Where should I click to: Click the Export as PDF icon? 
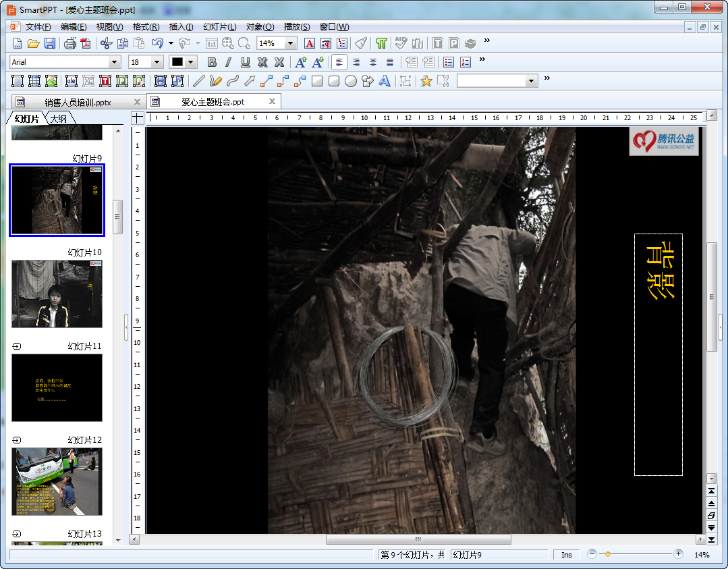[x=86, y=43]
